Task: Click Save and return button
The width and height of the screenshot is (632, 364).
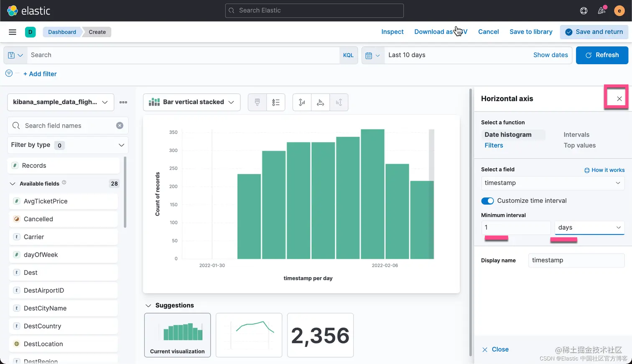Action: click(594, 32)
